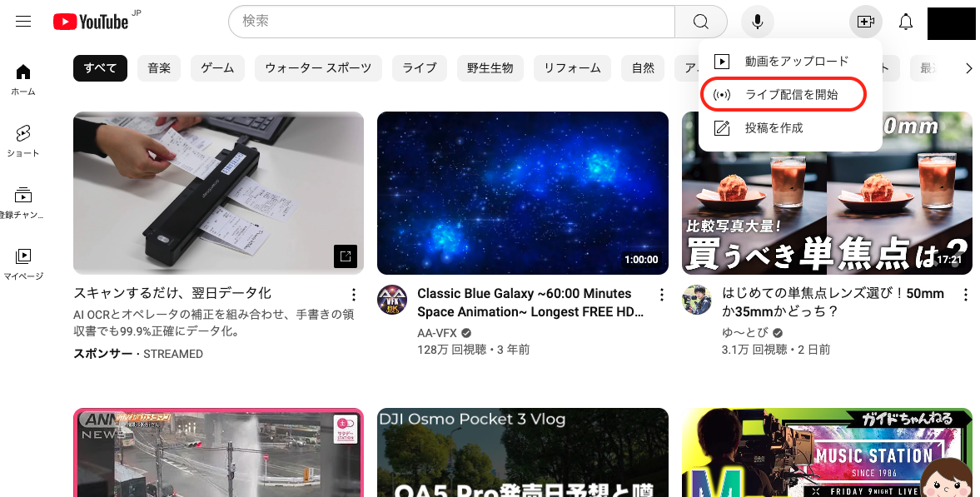
Task: Open 登録チャンネル subscriptions in sidebar
Action: [x=23, y=201]
